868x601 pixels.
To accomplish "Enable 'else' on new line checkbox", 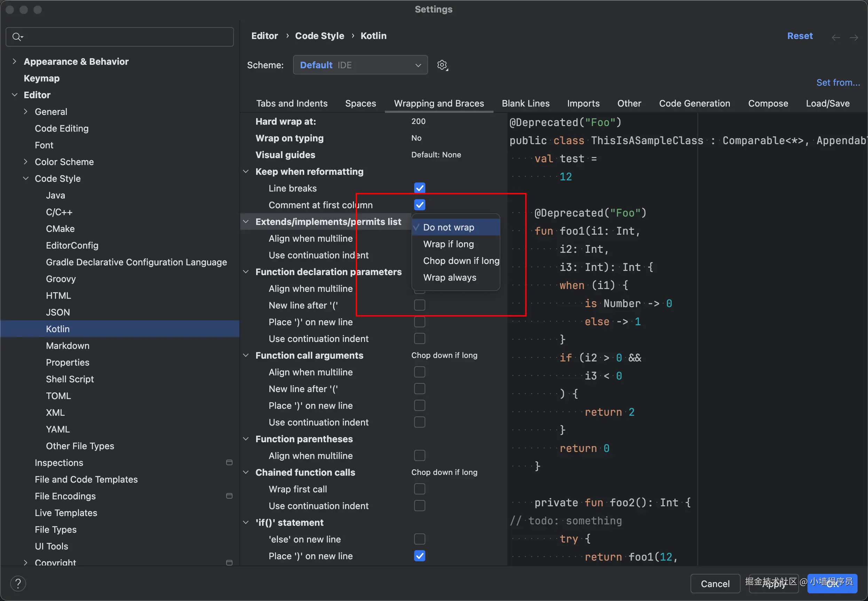I will [419, 539].
